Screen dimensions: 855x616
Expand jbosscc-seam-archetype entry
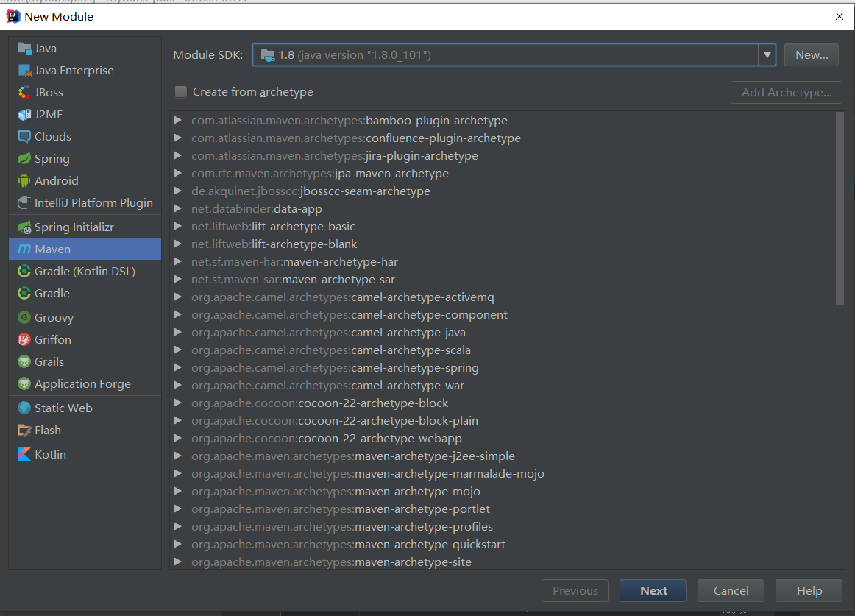(177, 191)
